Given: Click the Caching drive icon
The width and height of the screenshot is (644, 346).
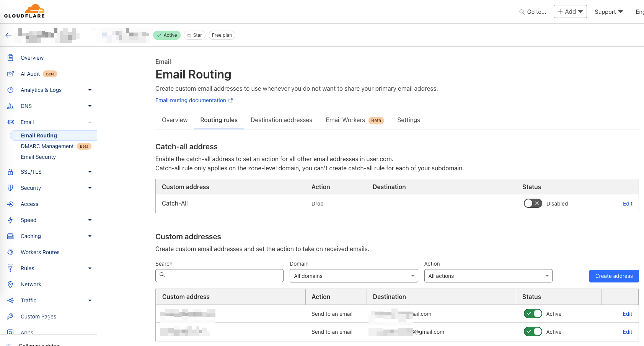Looking at the screenshot, I should pos(10,236).
